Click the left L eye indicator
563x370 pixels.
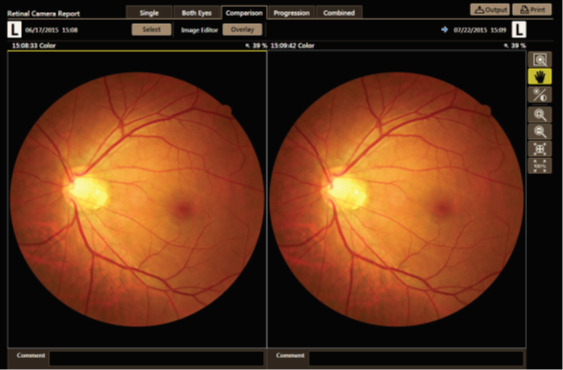pyautogui.click(x=14, y=29)
